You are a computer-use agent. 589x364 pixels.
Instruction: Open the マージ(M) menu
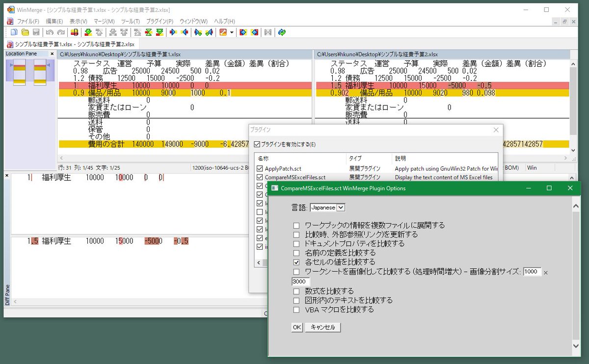pyautogui.click(x=104, y=22)
